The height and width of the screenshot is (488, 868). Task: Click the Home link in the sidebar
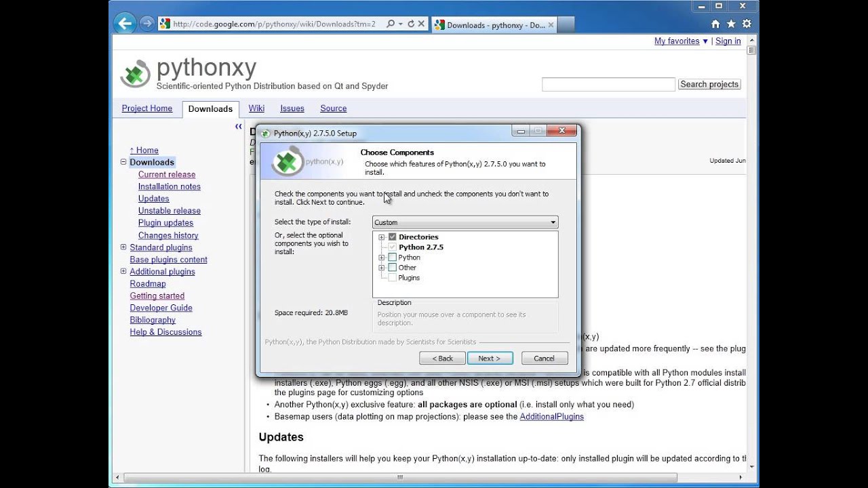point(144,150)
